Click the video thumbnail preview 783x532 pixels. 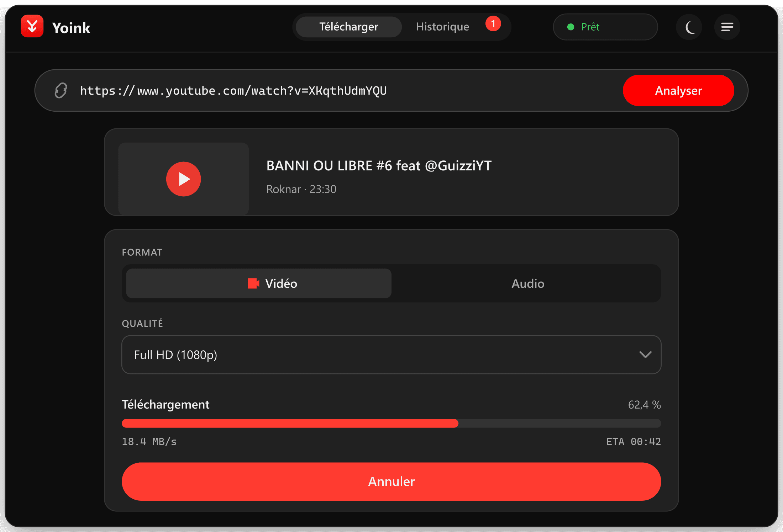pos(184,179)
